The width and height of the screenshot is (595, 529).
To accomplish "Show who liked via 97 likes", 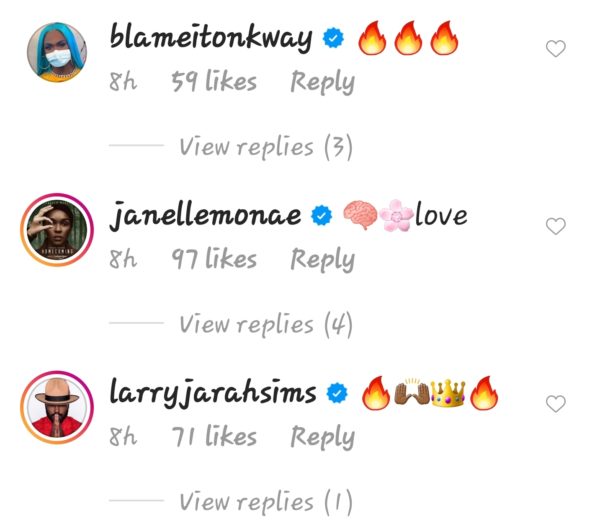I will point(214,259).
